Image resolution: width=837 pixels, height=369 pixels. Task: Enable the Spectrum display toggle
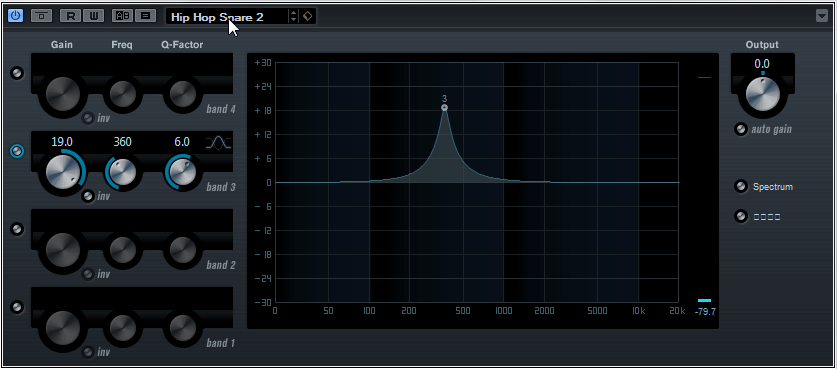point(740,186)
